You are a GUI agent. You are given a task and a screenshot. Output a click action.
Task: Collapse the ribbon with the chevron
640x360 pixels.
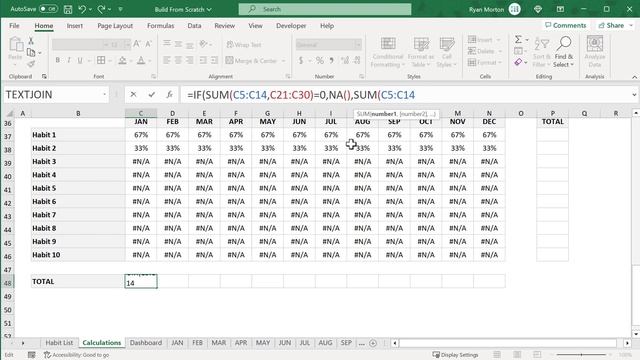point(634,77)
